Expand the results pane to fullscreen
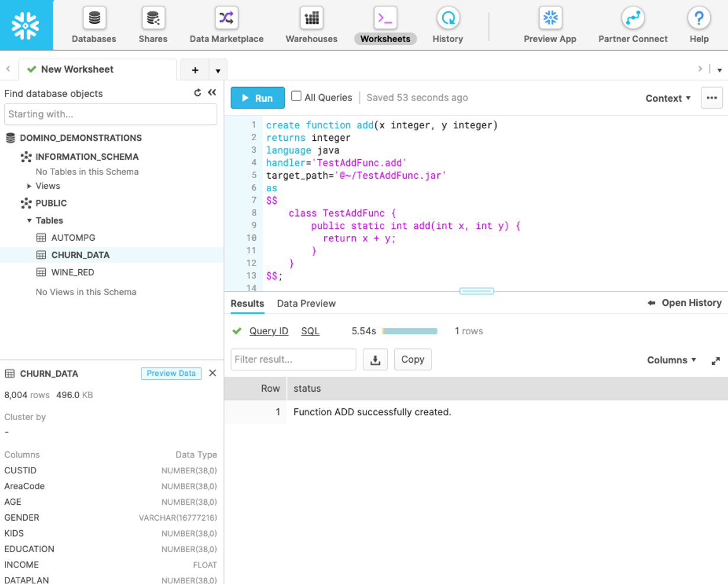 716,360
